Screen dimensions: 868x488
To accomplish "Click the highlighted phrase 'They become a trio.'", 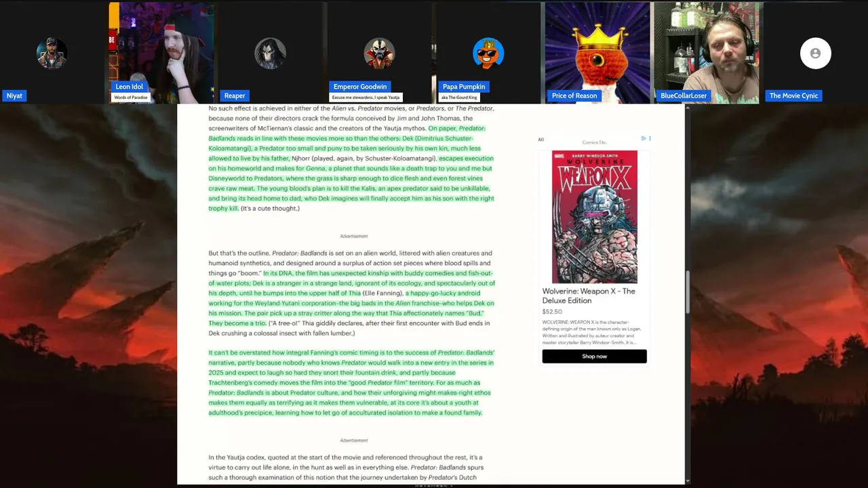I will 237,323.
